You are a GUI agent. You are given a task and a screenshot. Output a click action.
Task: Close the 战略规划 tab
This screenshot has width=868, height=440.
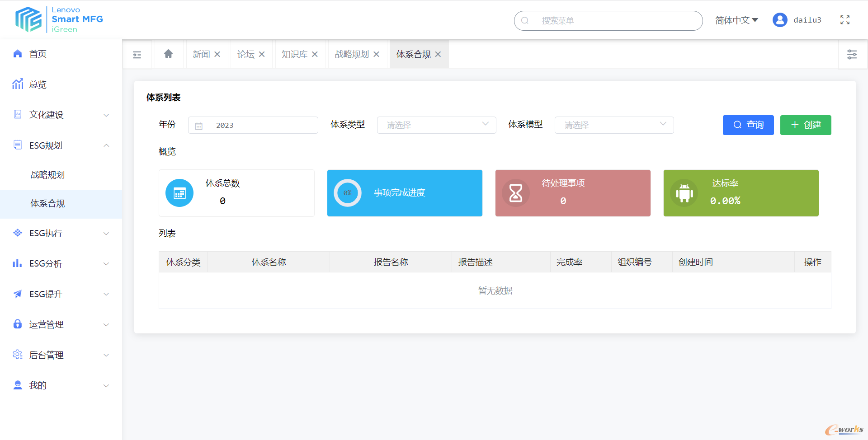click(x=377, y=54)
